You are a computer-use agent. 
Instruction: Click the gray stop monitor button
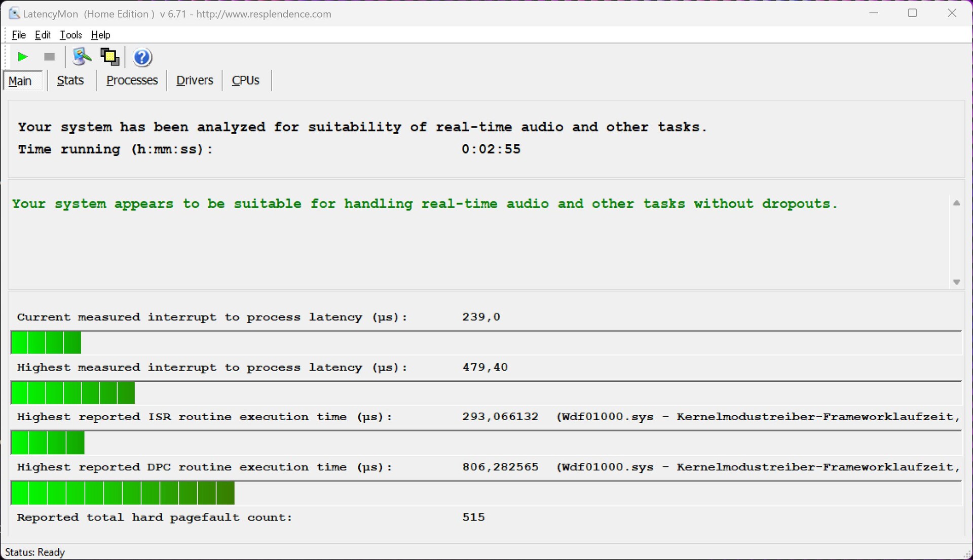[x=49, y=57]
